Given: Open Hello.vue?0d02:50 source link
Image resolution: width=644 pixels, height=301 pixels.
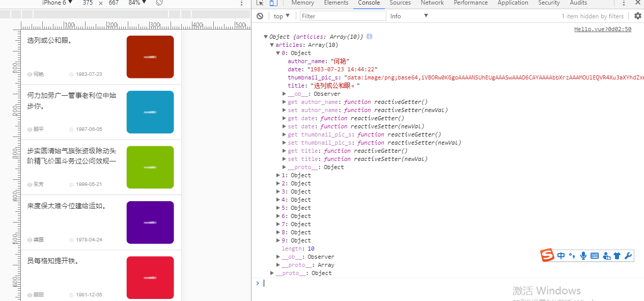Looking at the screenshot, I should tap(603, 29).
